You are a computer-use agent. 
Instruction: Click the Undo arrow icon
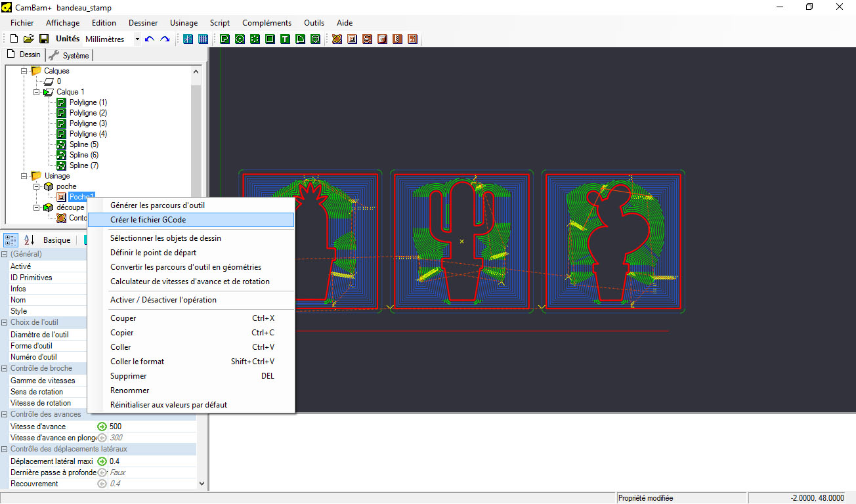tap(150, 39)
